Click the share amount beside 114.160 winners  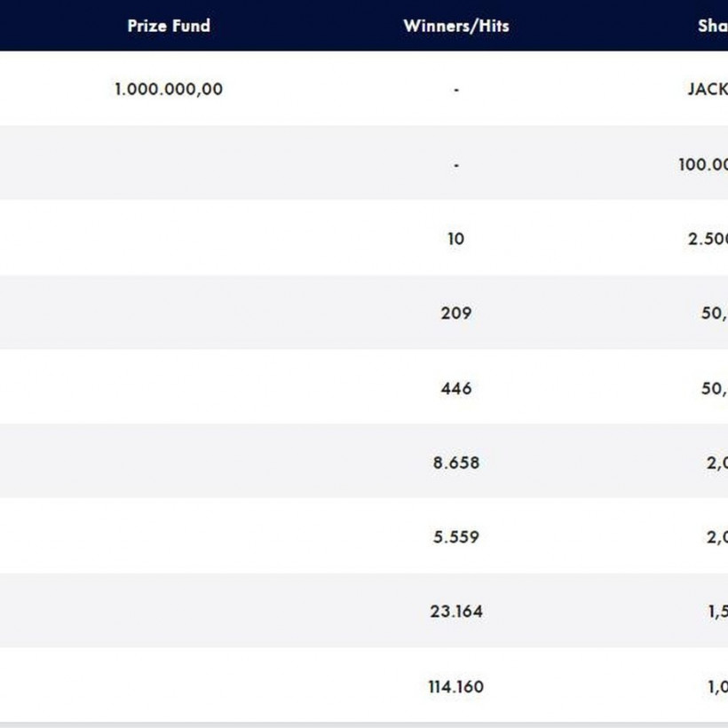coord(717,686)
